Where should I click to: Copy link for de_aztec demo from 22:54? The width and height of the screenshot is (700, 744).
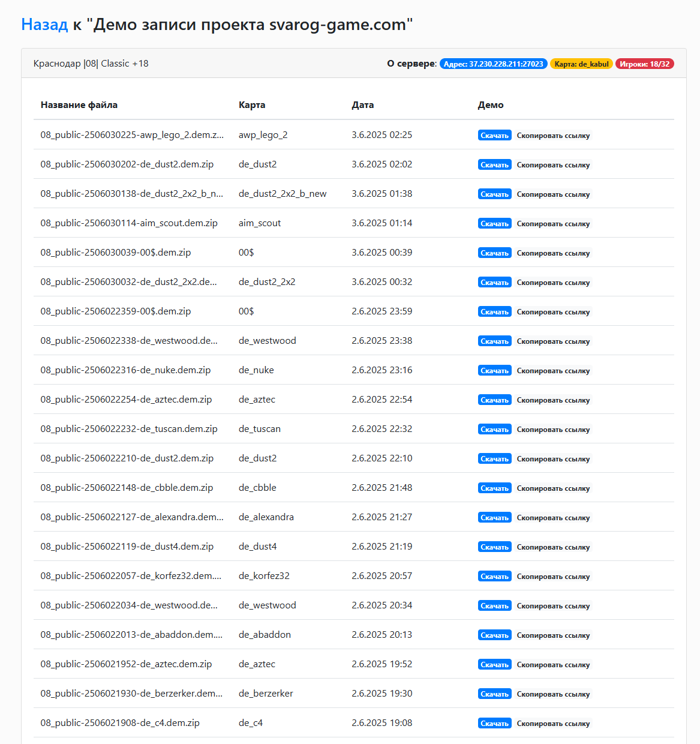coord(554,400)
